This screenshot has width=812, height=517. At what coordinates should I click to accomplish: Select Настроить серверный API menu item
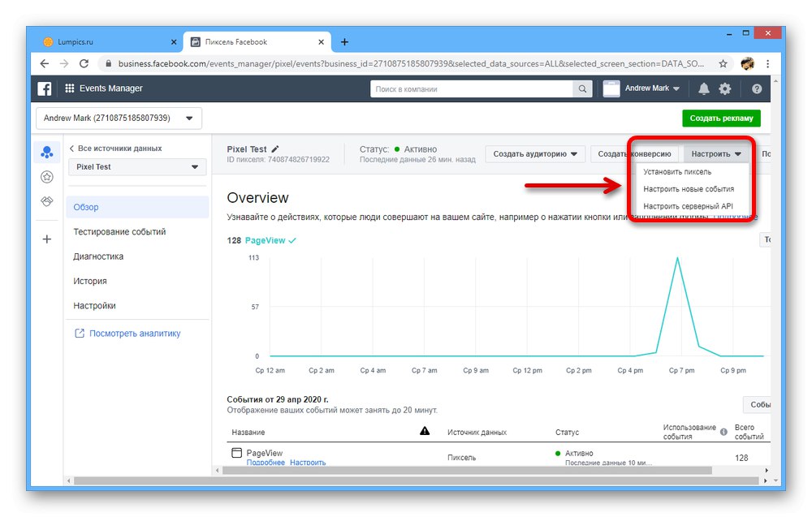[688, 206]
